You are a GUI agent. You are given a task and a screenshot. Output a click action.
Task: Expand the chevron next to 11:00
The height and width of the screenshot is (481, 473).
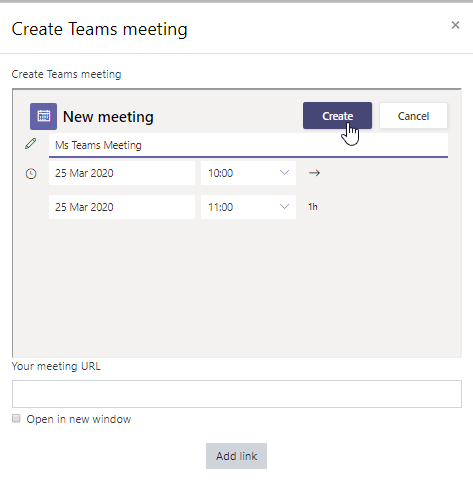click(284, 207)
